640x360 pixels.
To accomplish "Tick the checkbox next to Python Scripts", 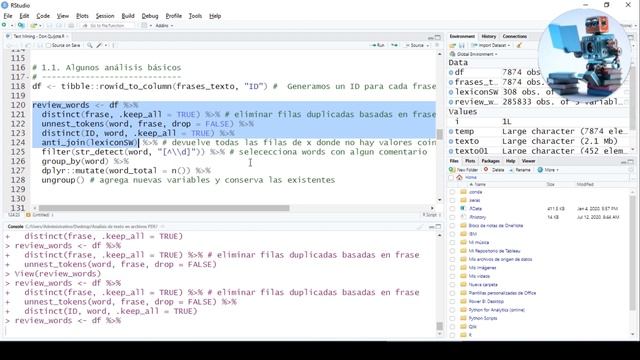I will click(x=452, y=318).
